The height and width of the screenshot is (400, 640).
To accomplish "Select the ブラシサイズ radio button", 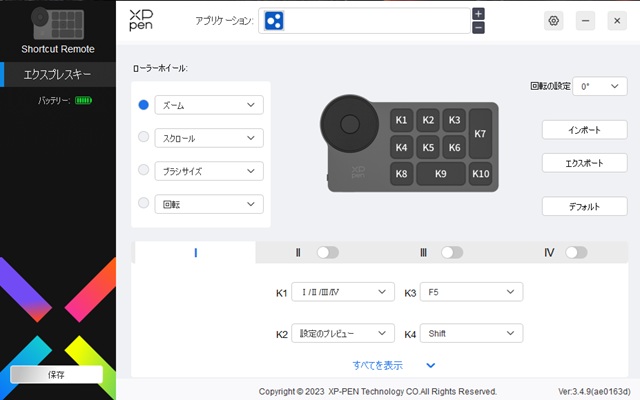I will tap(144, 170).
